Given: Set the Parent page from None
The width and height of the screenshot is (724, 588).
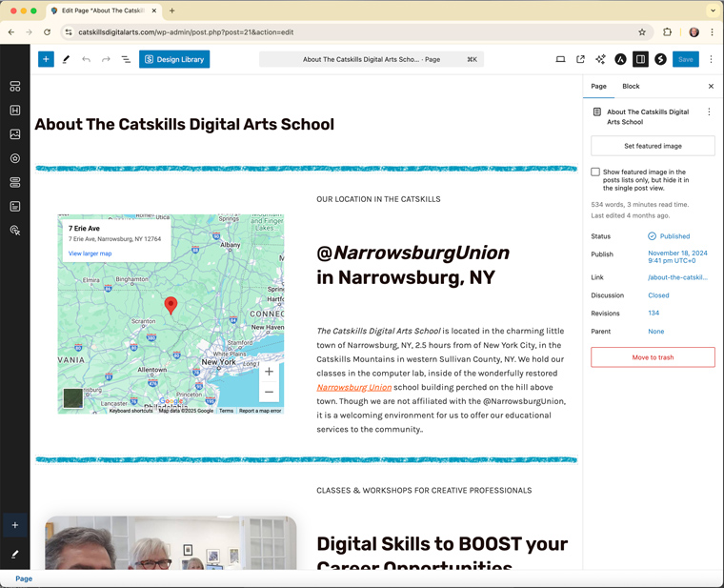Looking at the screenshot, I should tap(655, 332).
